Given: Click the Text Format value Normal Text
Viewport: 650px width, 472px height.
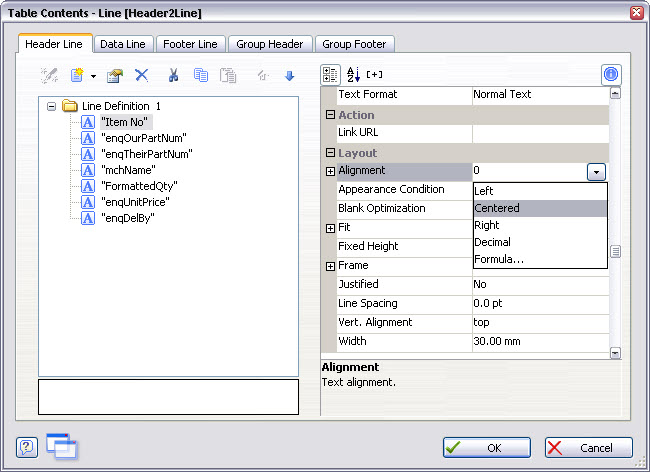Looking at the screenshot, I should (x=541, y=94).
